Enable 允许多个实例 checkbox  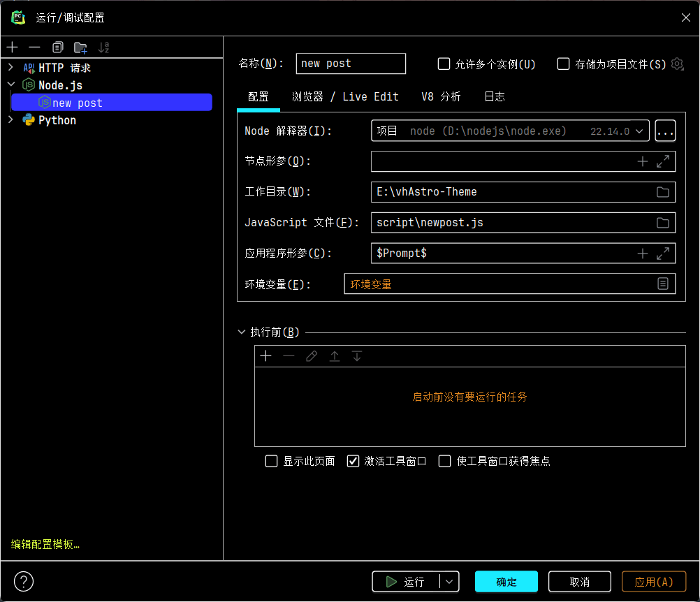click(x=444, y=64)
